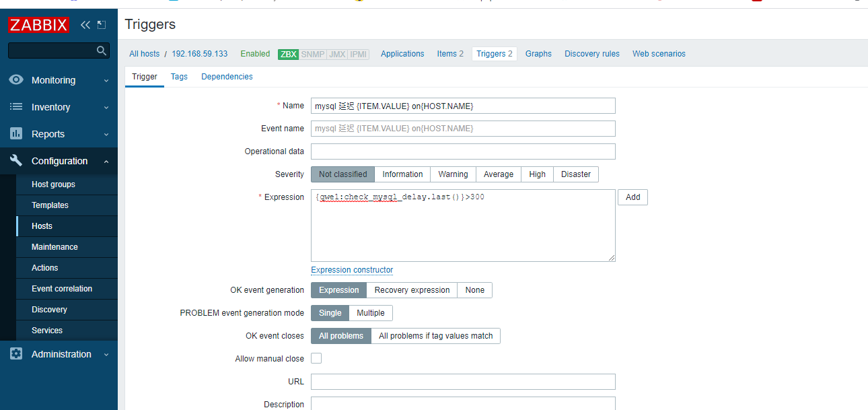Click the Operational data input field

point(463,151)
